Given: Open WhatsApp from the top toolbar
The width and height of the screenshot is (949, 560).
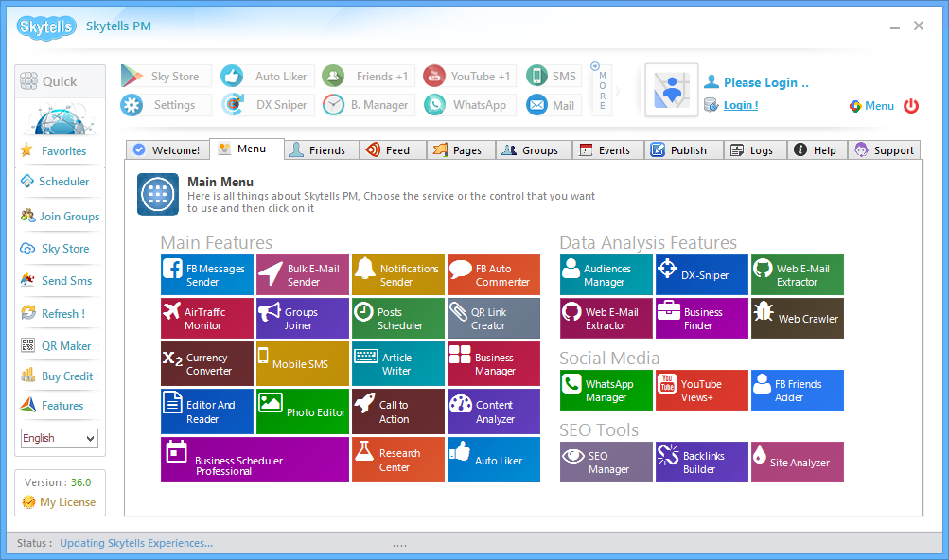Looking at the screenshot, I should [469, 105].
